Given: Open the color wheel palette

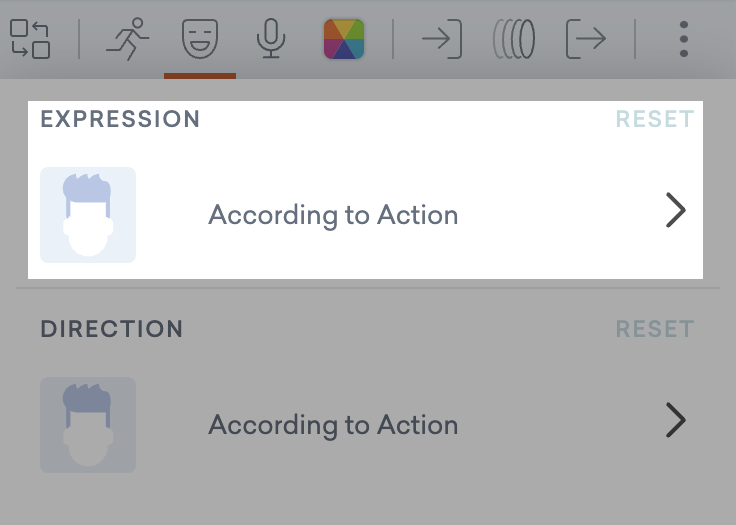Looking at the screenshot, I should coord(343,39).
